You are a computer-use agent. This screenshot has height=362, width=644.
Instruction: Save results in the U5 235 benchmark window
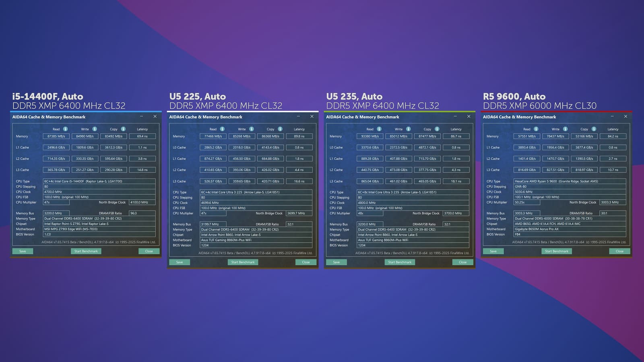click(x=336, y=262)
